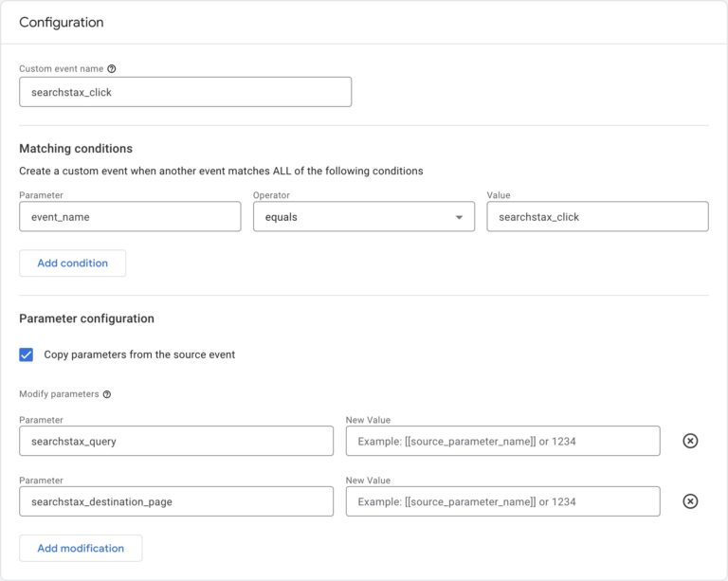Screen dimensions: 728x581
Task: Click the dropdown arrow in the Operator field
Action: point(459,217)
